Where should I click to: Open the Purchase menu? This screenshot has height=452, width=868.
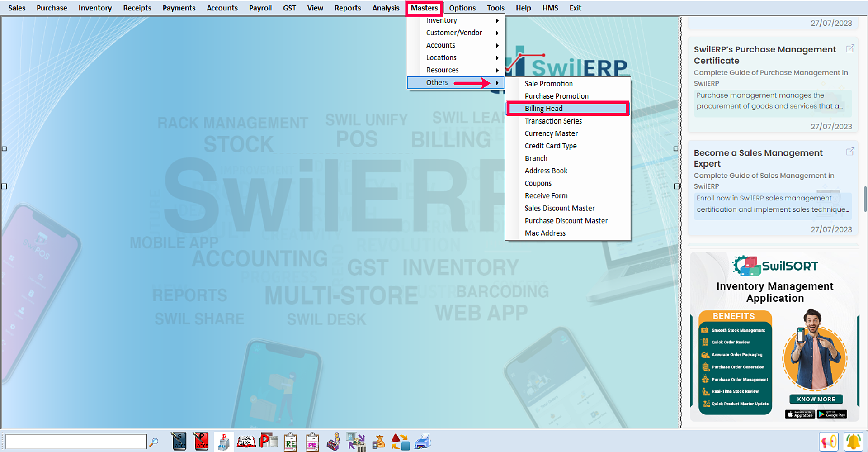tap(52, 8)
